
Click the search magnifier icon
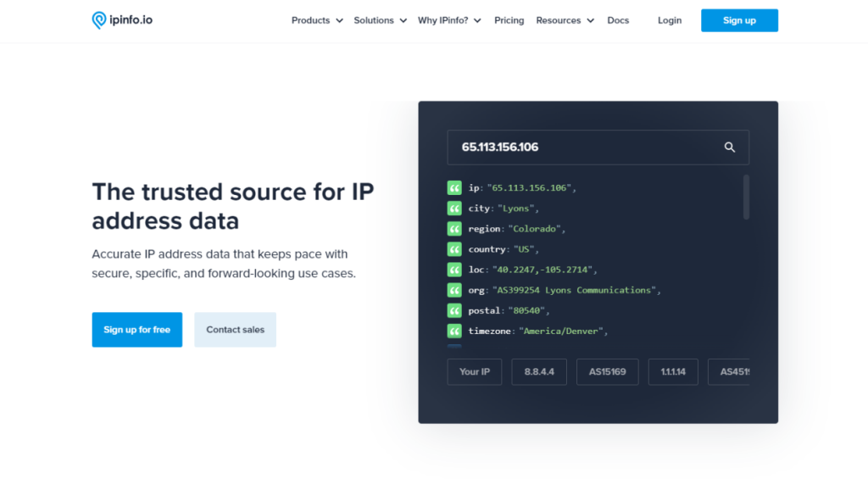pyautogui.click(x=729, y=148)
